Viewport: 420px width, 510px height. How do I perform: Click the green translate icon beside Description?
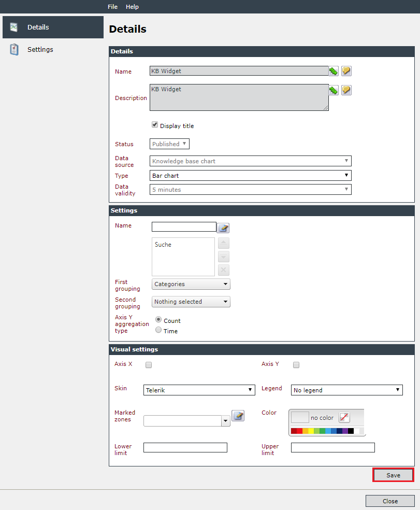pyautogui.click(x=334, y=90)
